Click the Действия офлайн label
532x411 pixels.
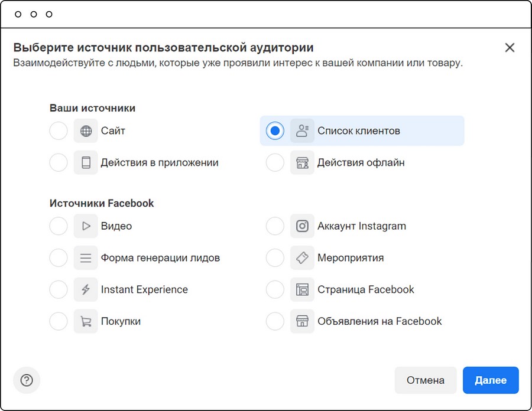pos(361,162)
